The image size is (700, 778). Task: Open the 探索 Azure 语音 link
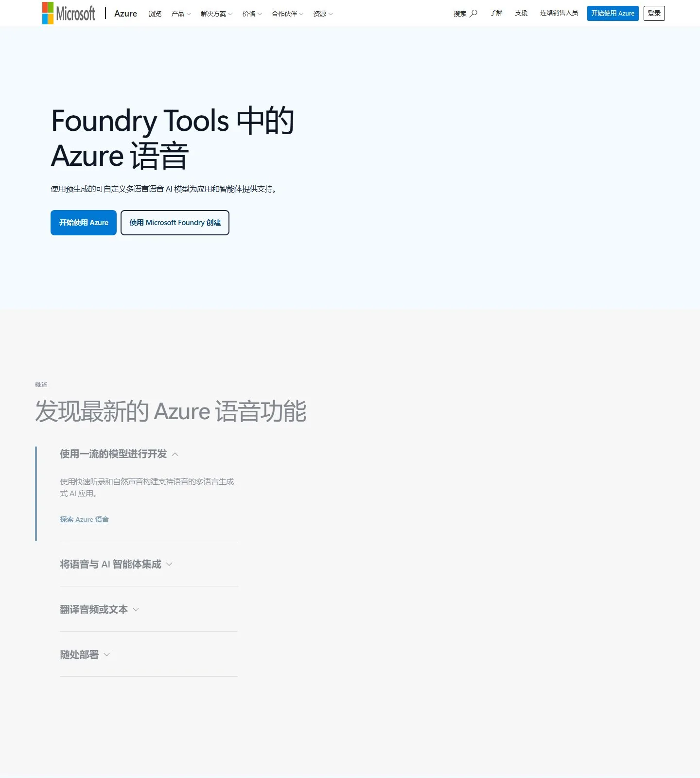click(x=84, y=519)
